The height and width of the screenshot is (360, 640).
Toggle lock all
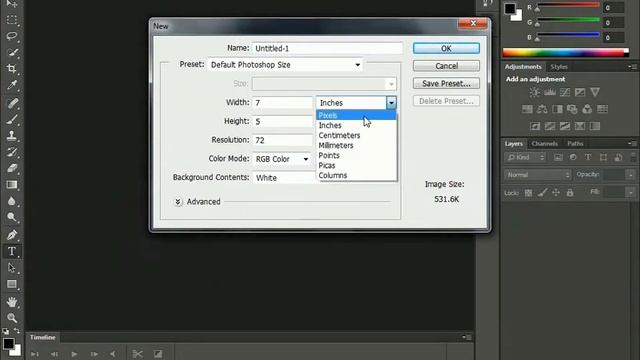coord(570,193)
